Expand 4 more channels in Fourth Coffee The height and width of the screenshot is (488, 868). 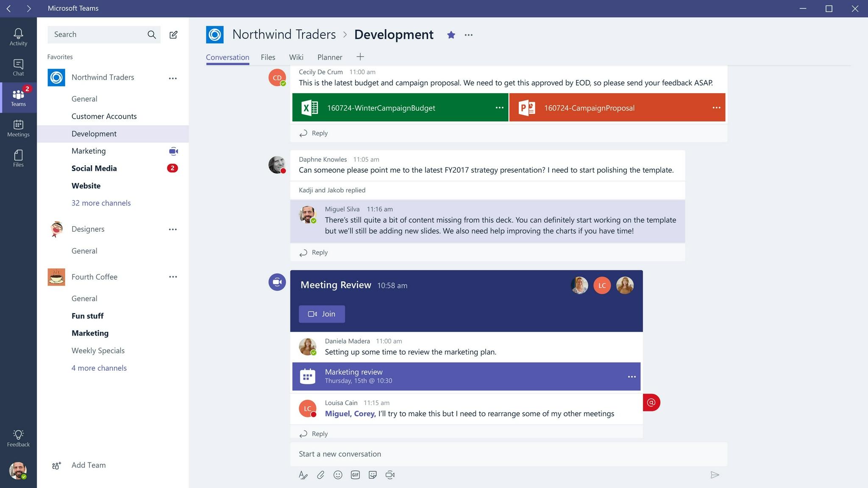[x=98, y=367]
